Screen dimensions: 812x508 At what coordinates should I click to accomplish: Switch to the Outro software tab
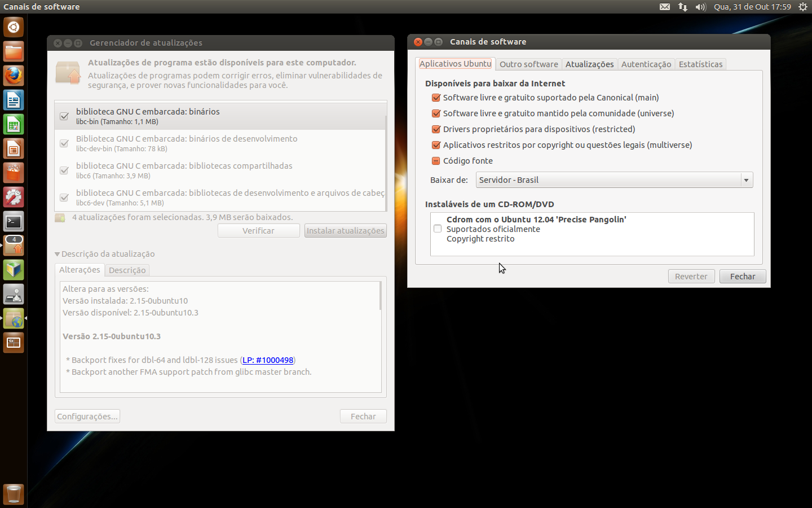tap(529, 64)
